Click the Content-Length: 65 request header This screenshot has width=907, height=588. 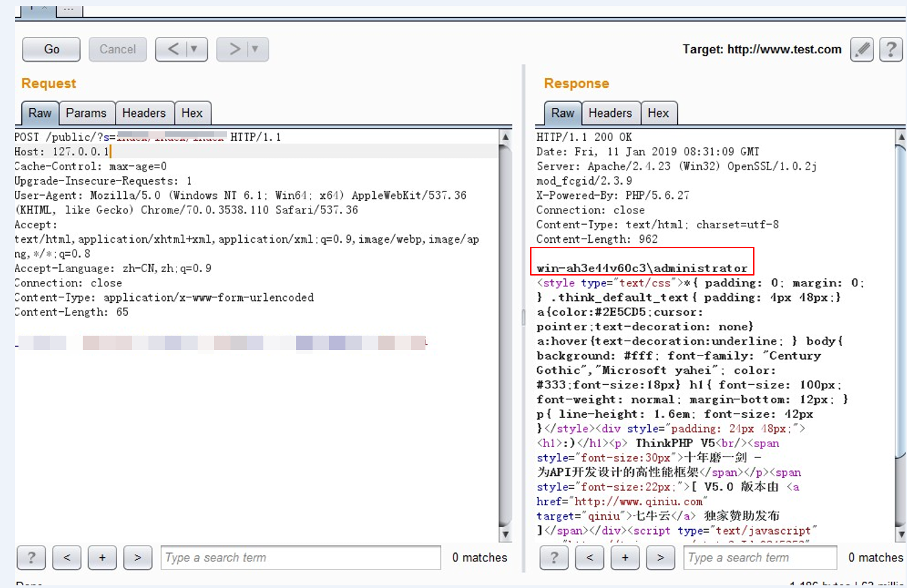pyautogui.click(x=71, y=312)
